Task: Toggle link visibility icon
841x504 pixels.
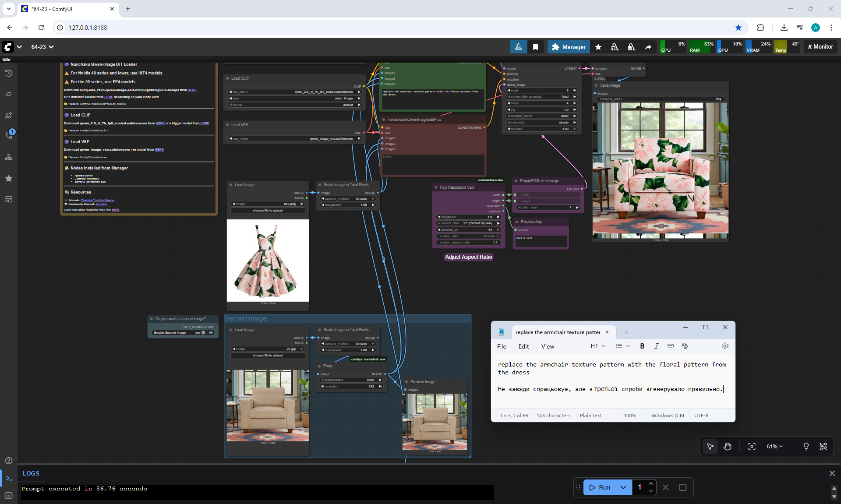Action: 823,446
